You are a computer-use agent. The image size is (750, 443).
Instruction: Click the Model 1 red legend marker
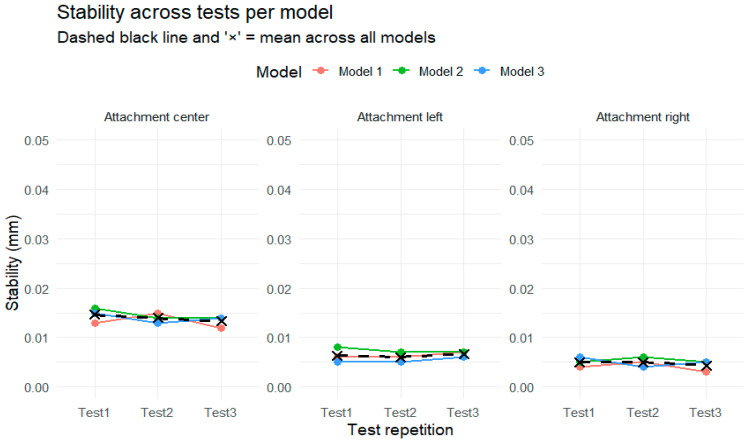(320, 71)
